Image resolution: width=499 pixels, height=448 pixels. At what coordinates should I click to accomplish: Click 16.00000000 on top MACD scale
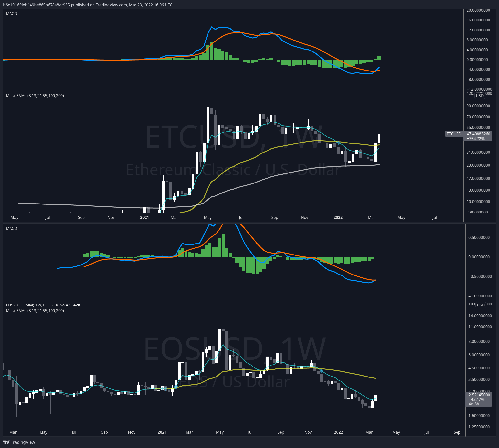478,20
